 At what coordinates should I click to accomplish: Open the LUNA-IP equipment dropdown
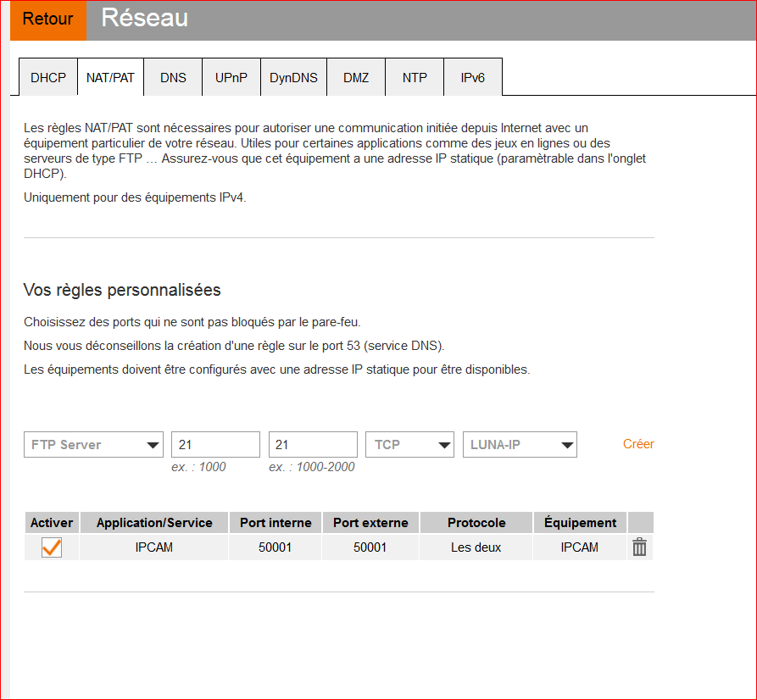[520, 445]
